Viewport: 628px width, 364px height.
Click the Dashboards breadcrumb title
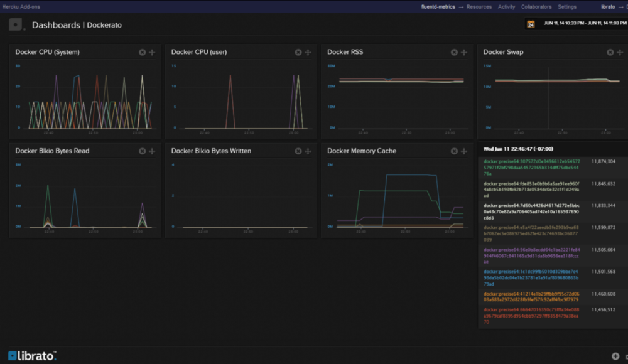[56, 25]
